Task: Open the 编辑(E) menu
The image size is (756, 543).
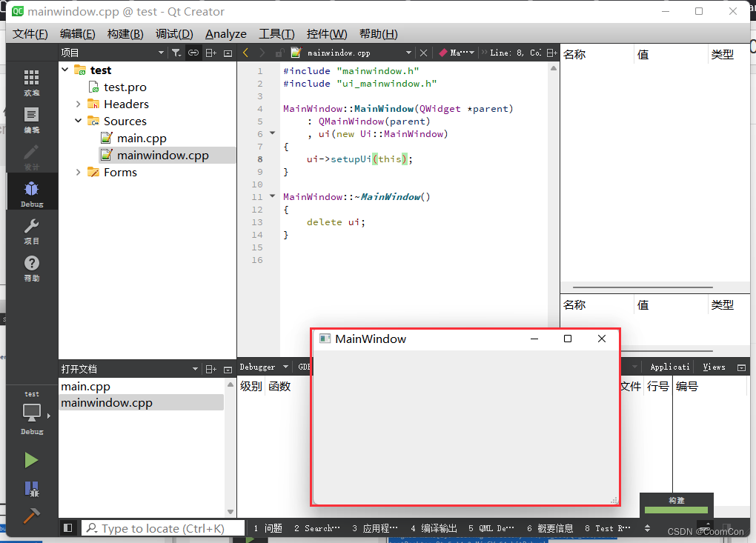Action: tap(77, 34)
